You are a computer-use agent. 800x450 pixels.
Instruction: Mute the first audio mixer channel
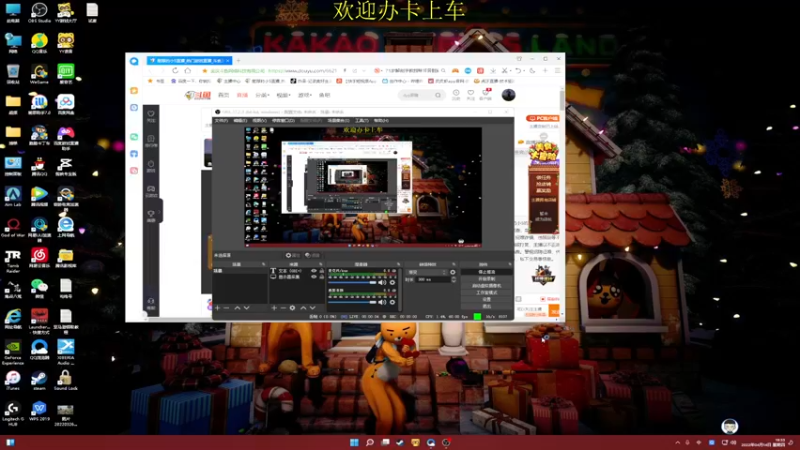pyautogui.click(x=382, y=282)
